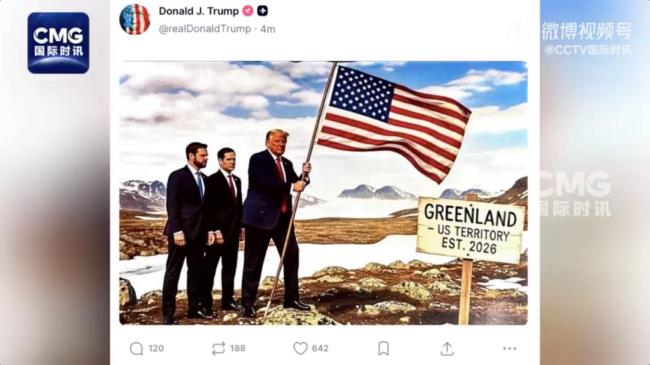The height and width of the screenshot is (365, 650).
Task: Click the dark plus badge beside the name
Action: (x=262, y=11)
